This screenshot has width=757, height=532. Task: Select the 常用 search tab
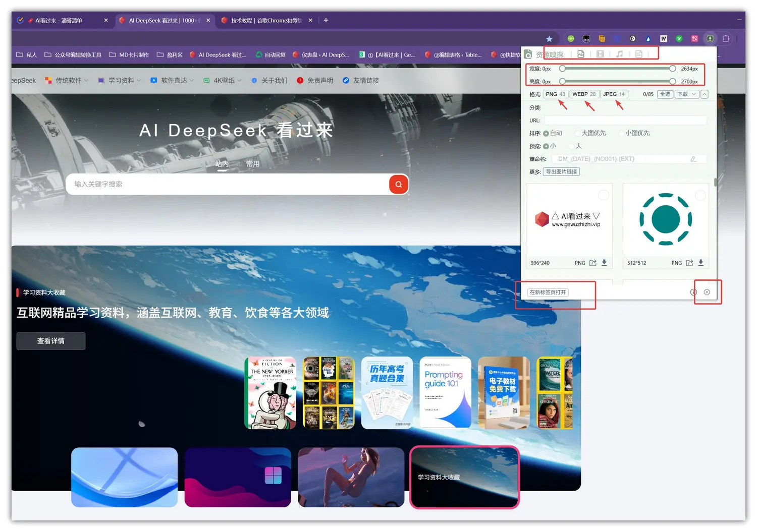pyautogui.click(x=253, y=164)
